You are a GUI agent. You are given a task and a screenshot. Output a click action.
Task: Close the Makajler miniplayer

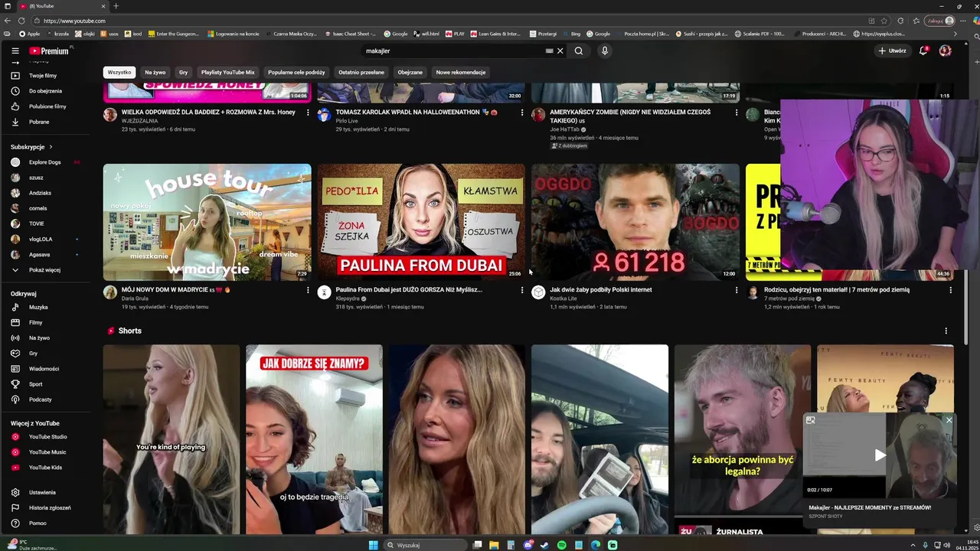[x=949, y=420]
